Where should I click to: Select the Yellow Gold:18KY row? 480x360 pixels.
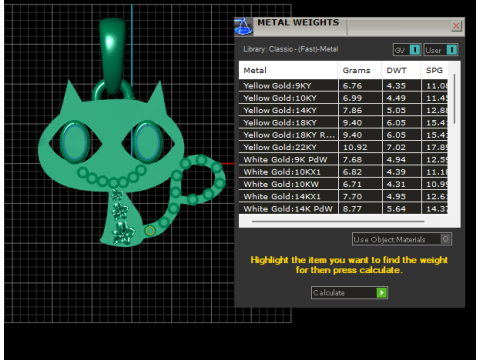[x=343, y=123]
